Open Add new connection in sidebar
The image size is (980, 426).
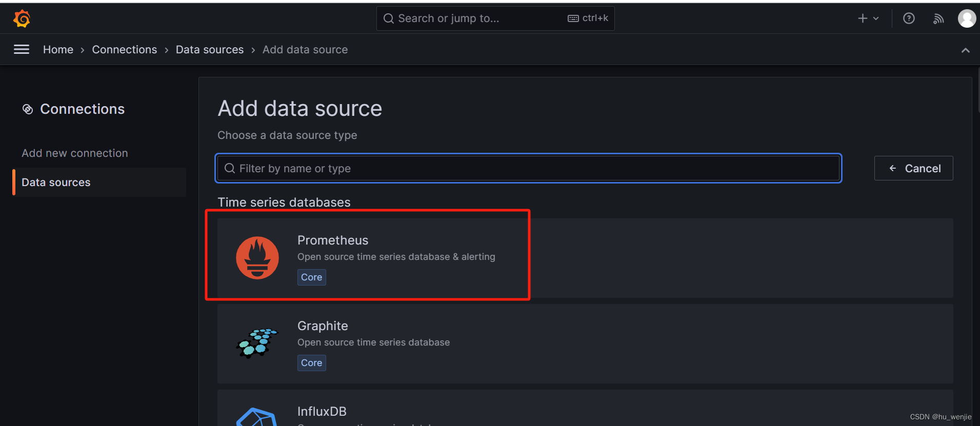pos(75,153)
